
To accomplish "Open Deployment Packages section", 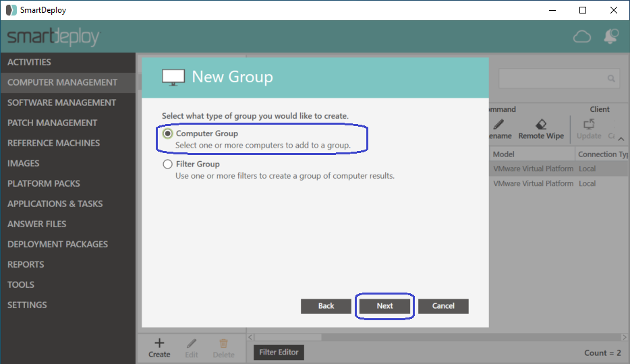I will click(68, 245).
